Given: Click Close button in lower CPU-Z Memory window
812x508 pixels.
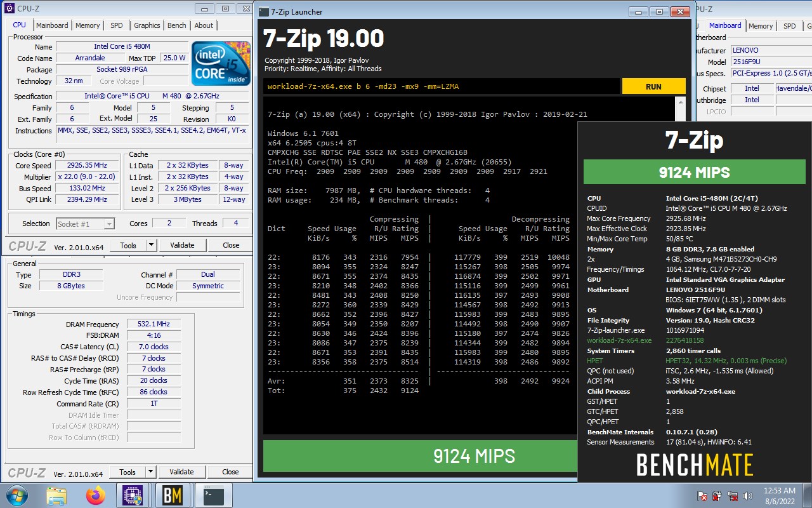Looking at the screenshot, I should coord(230,472).
